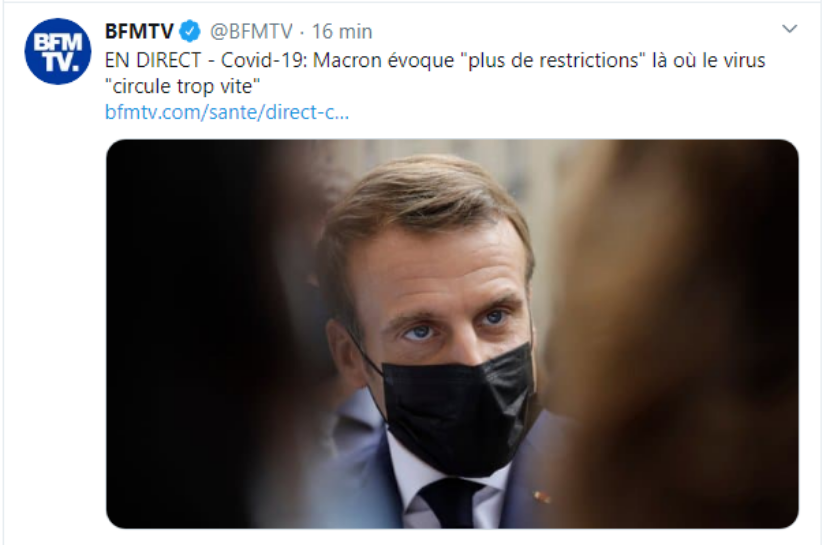Expand the tweet options chevron

click(x=789, y=28)
